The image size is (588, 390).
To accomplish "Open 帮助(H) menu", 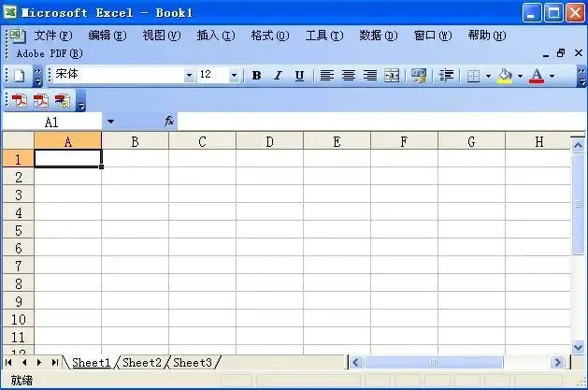I will (487, 36).
